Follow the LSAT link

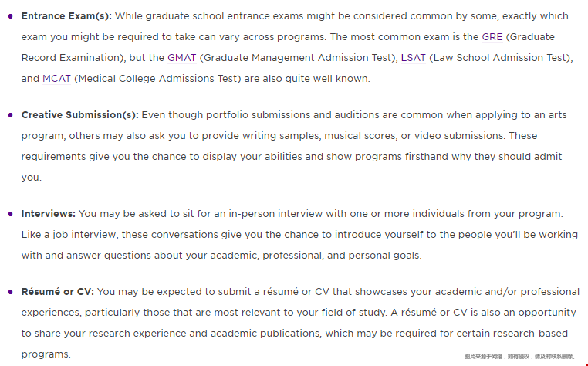click(414, 57)
